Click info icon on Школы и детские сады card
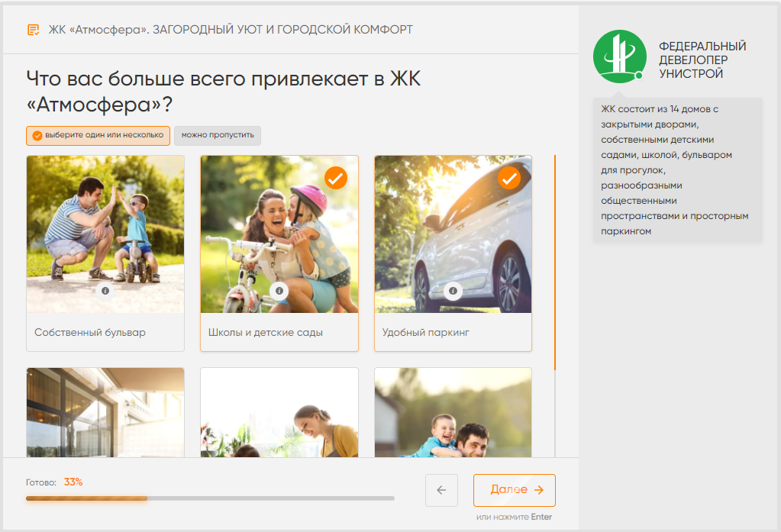This screenshot has width=781, height=532. tap(279, 291)
